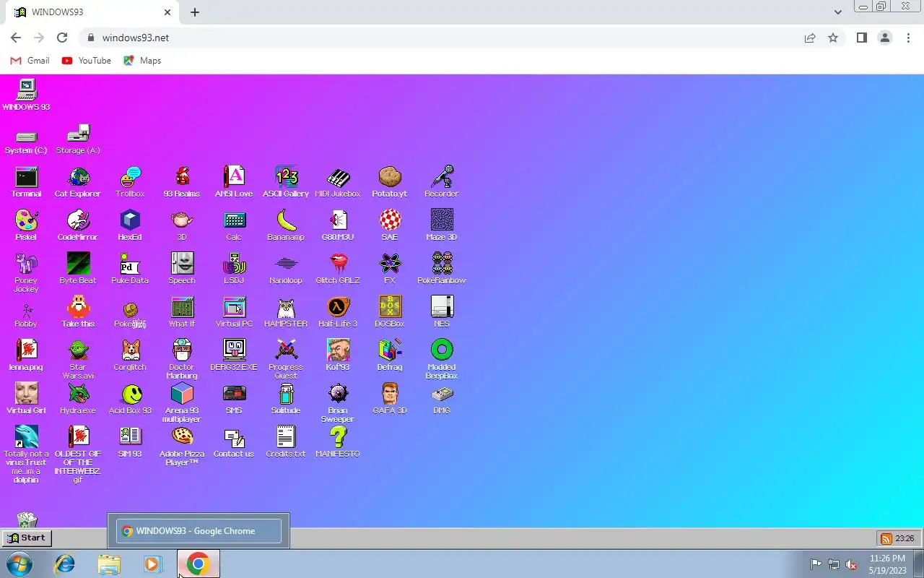Open the Potato.yt icon
This screenshot has width=924, height=578.
[x=390, y=177]
